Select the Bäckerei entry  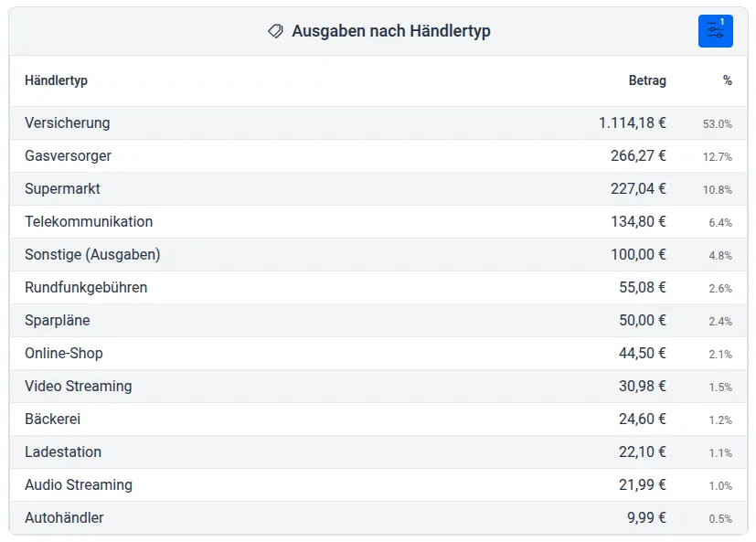pyautogui.click(x=366, y=419)
